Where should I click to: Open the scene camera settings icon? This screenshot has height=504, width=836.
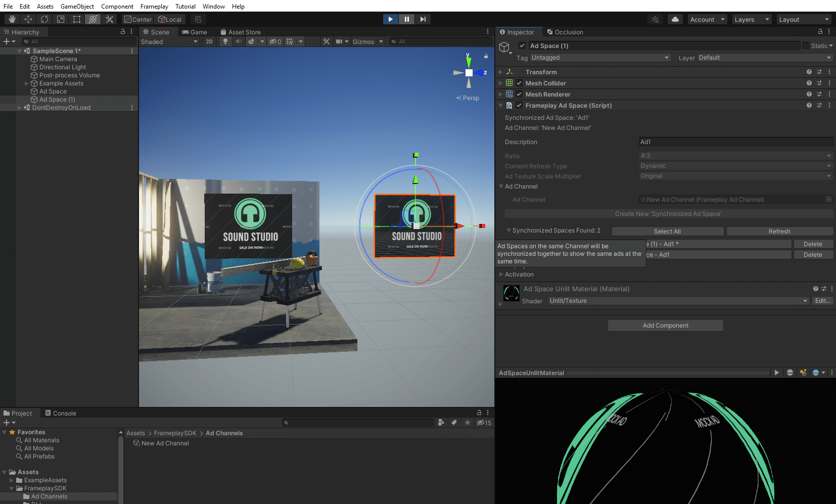pyautogui.click(x=340, y=41)
